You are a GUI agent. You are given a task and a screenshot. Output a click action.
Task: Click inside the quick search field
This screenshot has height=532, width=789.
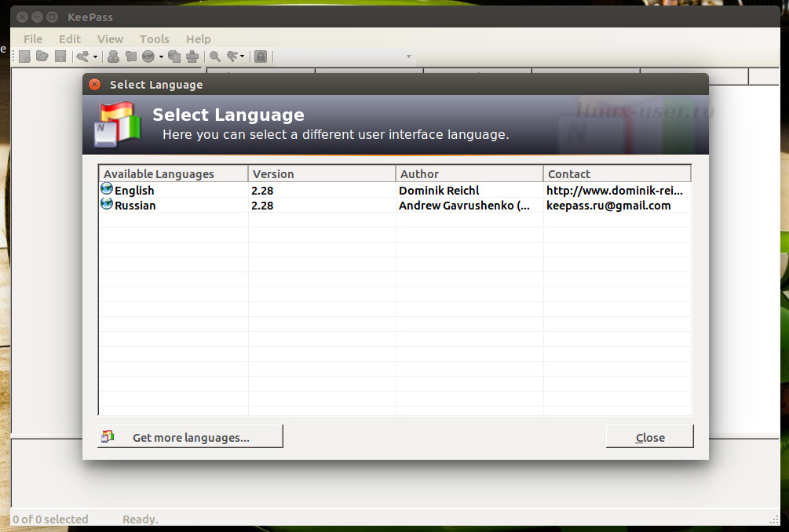pos(340,56)
